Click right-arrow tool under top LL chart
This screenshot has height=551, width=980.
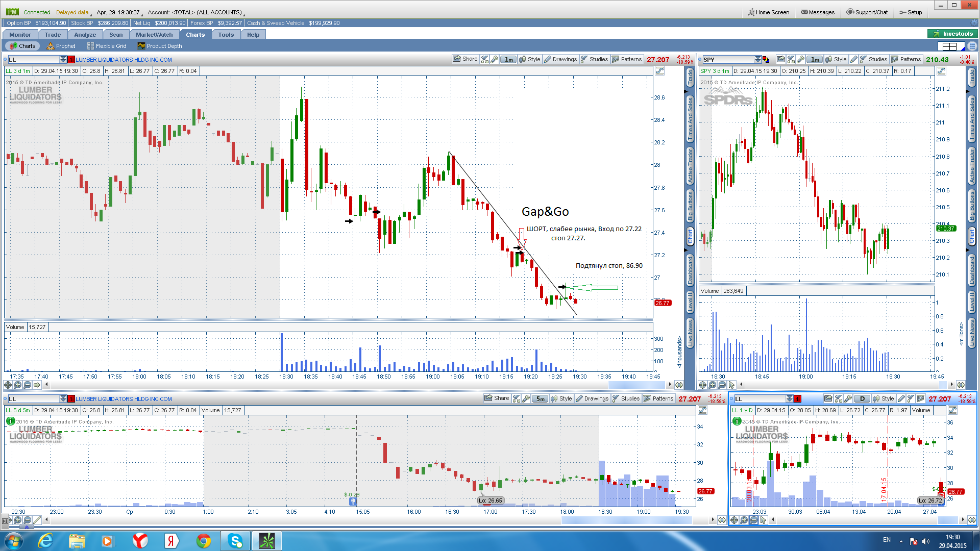click(x=37, y=385)
